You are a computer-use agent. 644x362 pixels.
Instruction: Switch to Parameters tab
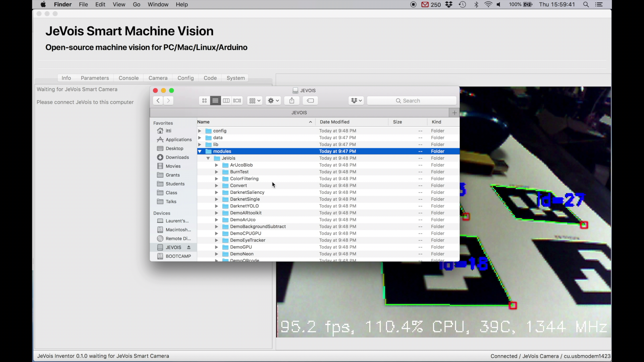95,78
